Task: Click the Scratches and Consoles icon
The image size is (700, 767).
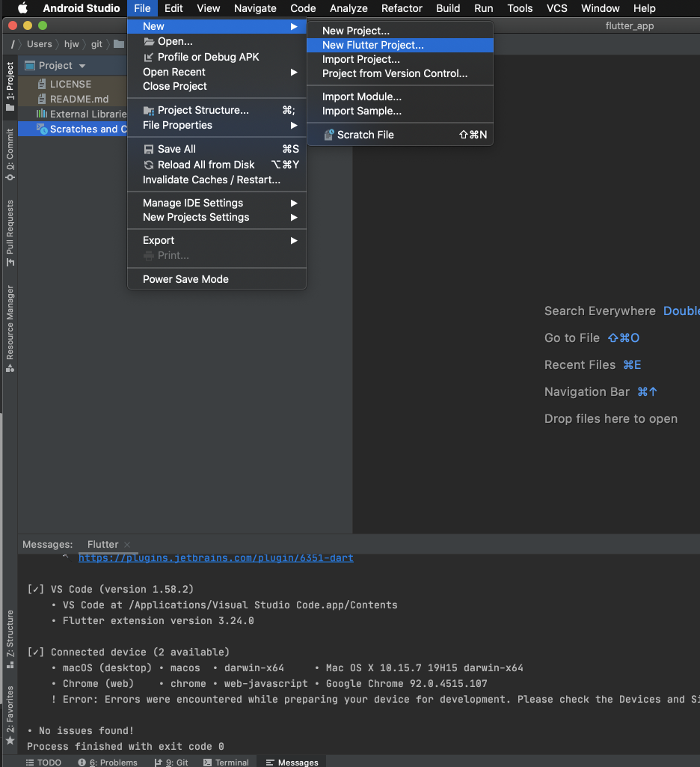Action: pos(42,129)
